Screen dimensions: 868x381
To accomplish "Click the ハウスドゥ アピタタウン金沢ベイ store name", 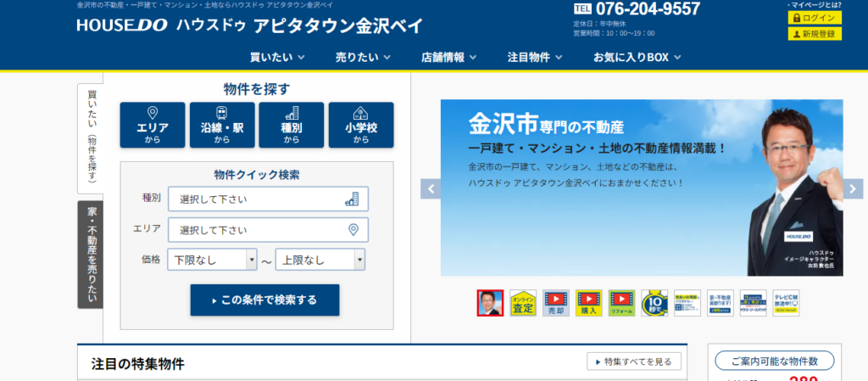I will point(299,25).
